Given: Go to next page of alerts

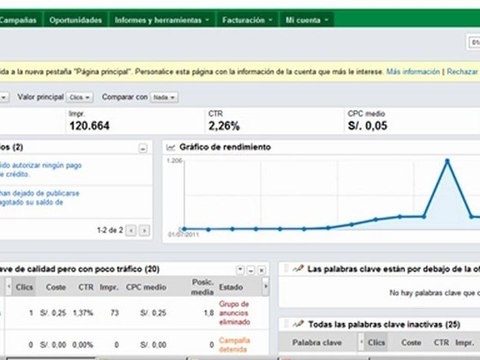Looking at the screenshot, I should coord(144,230).
